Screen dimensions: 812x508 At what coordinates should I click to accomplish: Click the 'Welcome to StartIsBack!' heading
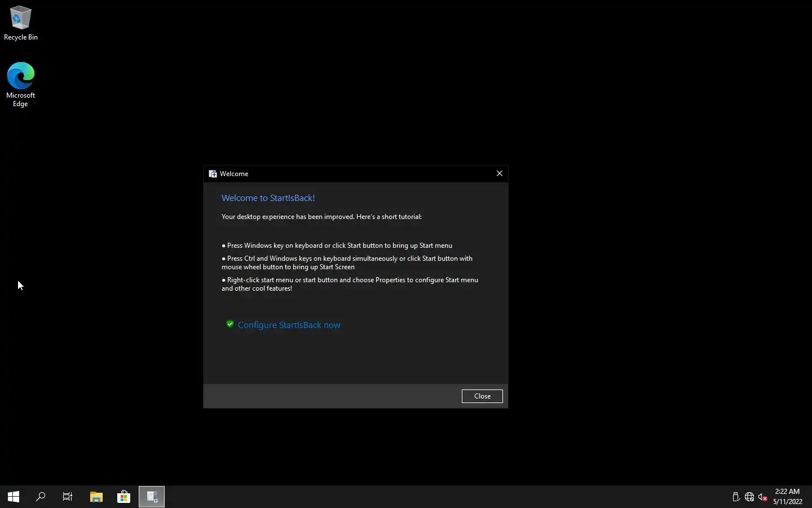tap(268, 198)
